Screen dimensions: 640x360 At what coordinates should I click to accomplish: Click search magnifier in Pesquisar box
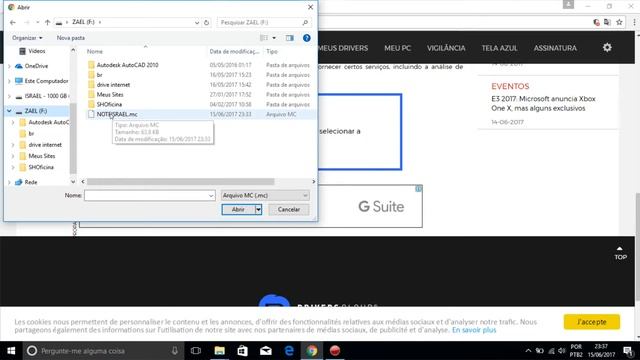(305, 22)
